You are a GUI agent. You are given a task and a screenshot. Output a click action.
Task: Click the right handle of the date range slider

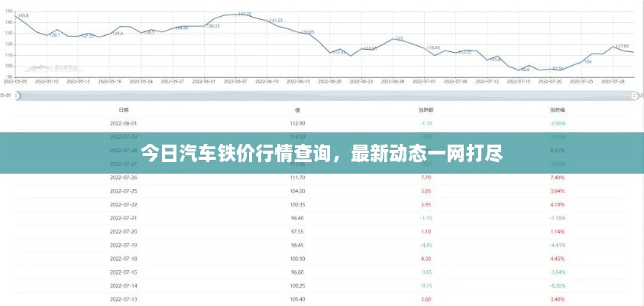635,96
